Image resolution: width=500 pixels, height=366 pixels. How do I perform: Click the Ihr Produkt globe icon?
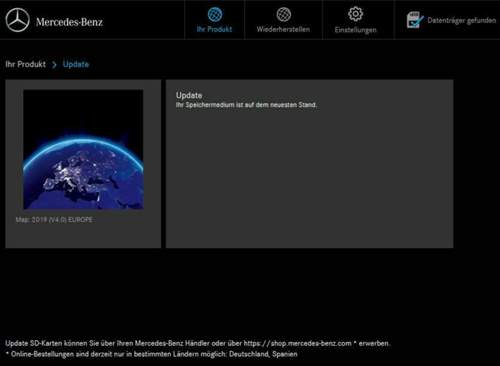pos(215,15)
